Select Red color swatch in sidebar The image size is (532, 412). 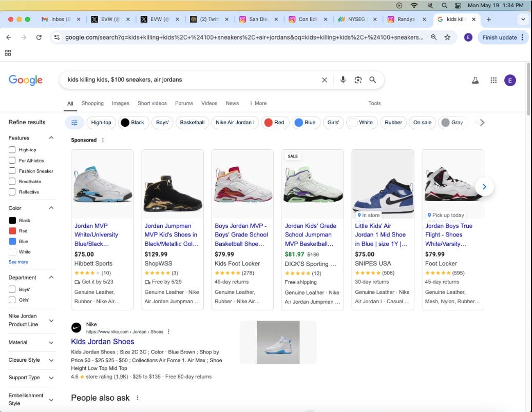12,231
